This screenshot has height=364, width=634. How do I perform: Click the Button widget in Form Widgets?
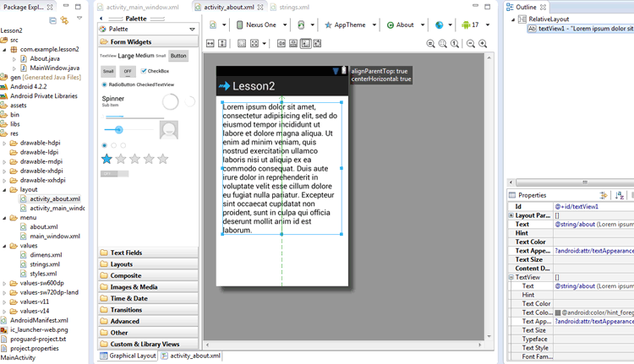click(x=178, y=56)
